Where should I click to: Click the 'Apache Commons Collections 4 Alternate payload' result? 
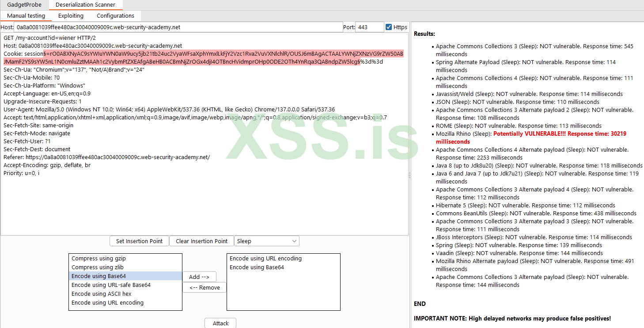(532, 153)
